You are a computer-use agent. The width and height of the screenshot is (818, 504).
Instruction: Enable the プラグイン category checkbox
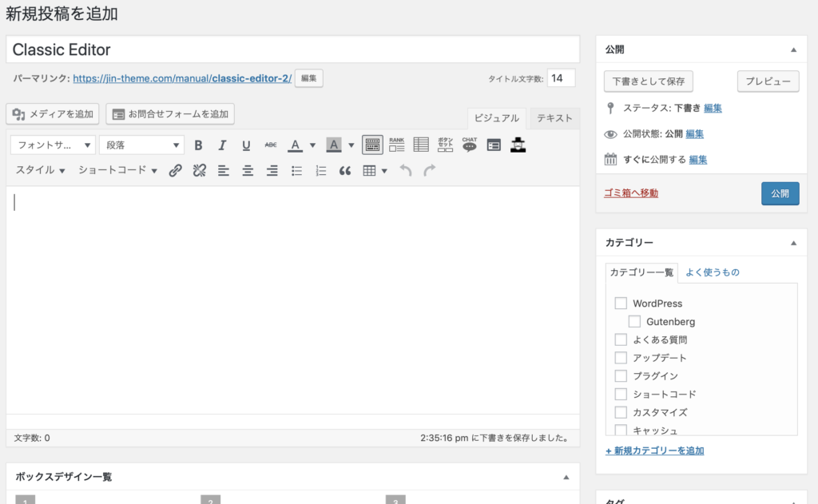tap(621, 376)
